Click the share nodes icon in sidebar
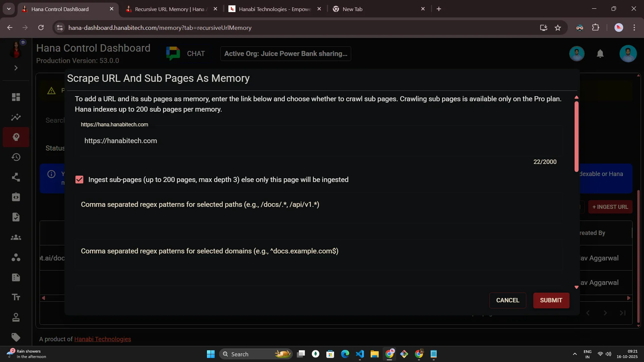 click(x=16, y=177)
